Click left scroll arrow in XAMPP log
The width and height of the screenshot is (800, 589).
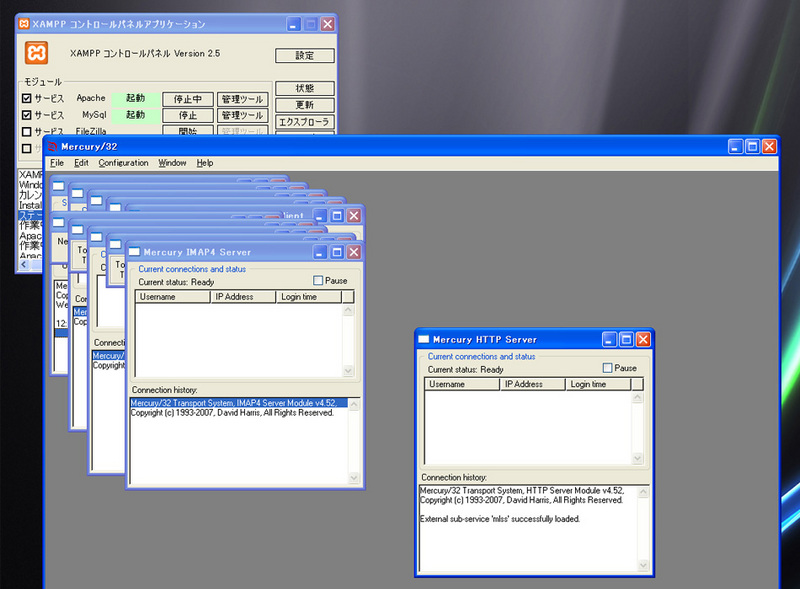(24, 264)
